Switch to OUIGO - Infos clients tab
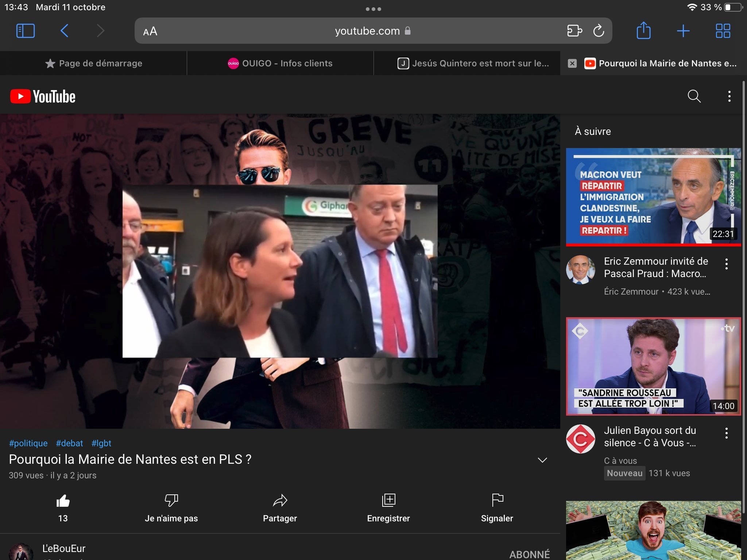Image resolution: width=747 pixels, height=560 pixels. [x=280, y=63]
